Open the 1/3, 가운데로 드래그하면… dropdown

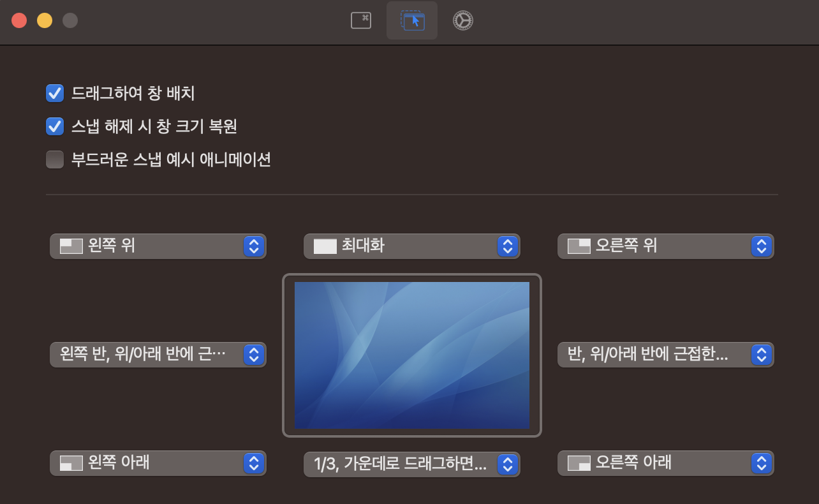coord(411,464)
